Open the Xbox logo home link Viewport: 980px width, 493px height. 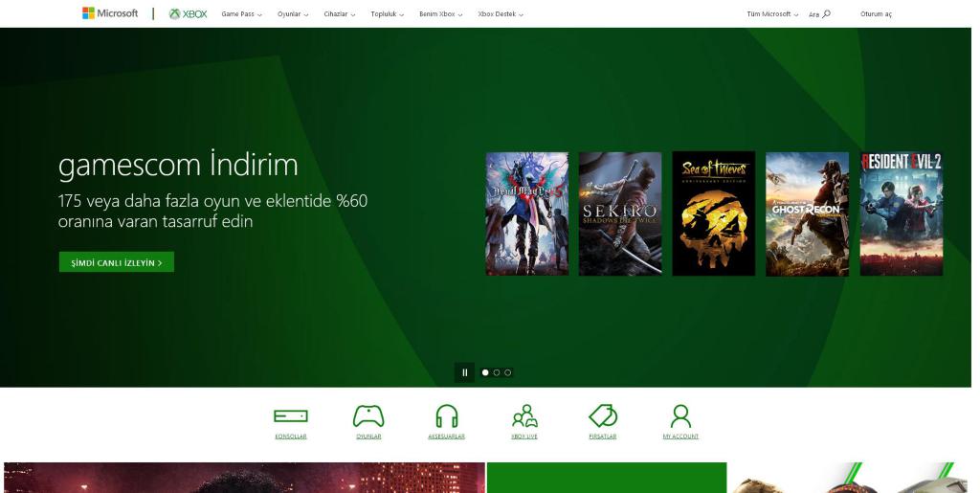click(188, 13)
